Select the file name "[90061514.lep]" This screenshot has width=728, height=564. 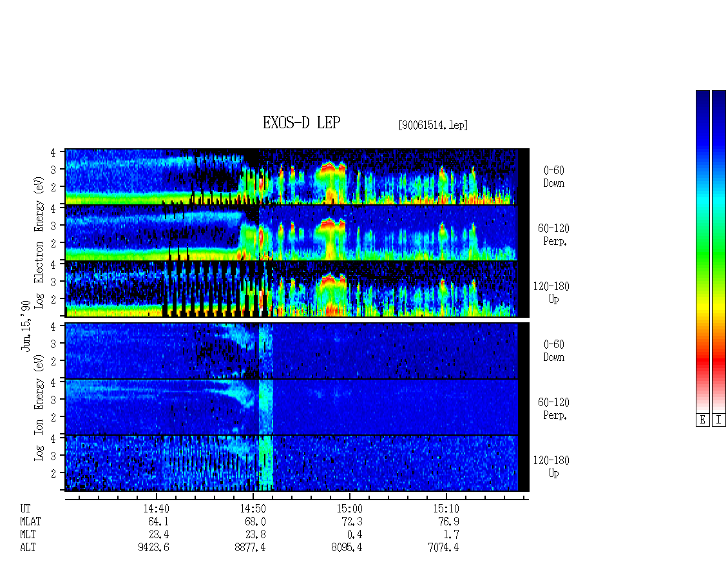point(433,125)
